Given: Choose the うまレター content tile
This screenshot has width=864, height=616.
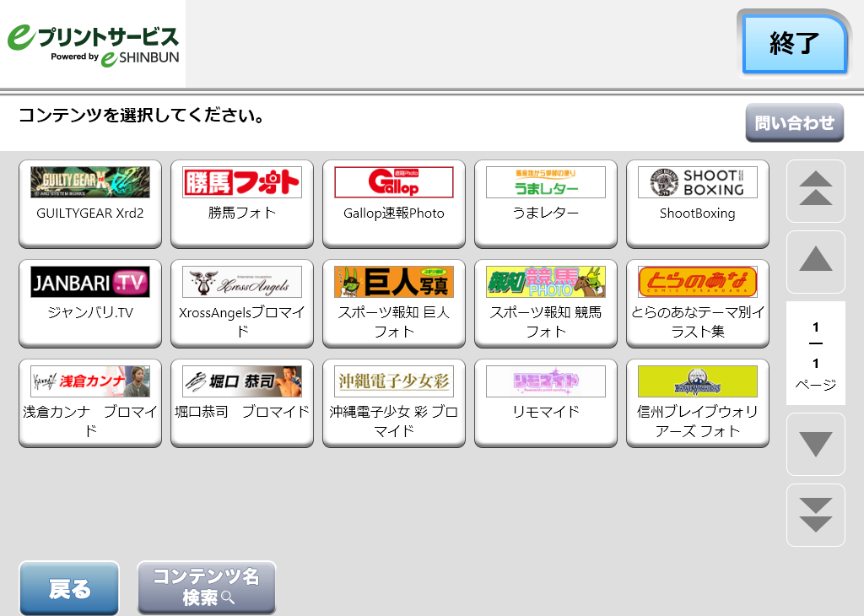Looking at the screenshot, I should pyautogui.click(x=546, y=204).
